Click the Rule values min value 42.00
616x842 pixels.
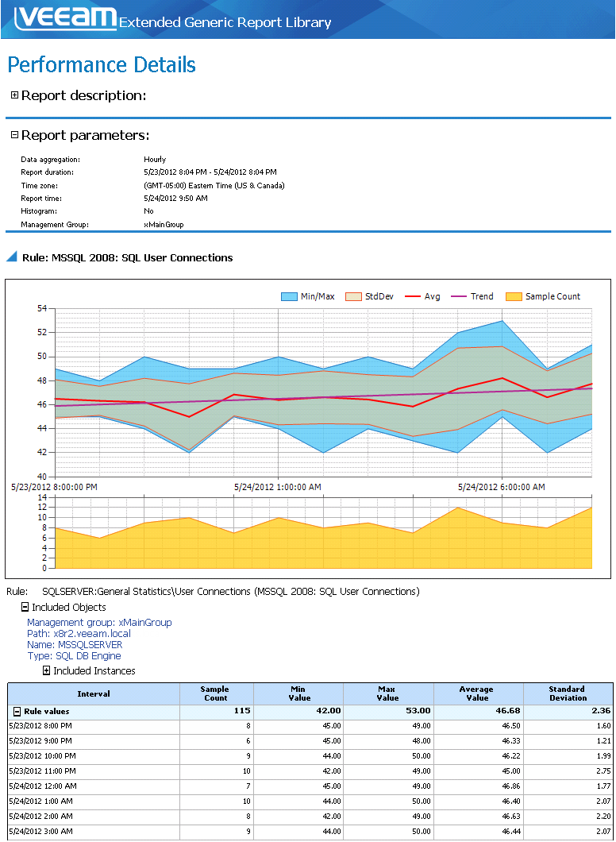click(330, 711)
